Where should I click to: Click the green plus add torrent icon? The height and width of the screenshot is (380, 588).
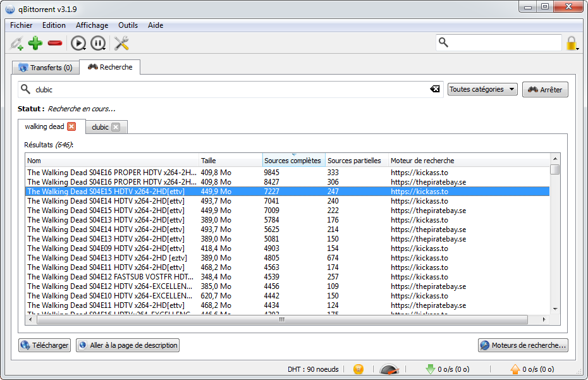click(x=35, y=43)
